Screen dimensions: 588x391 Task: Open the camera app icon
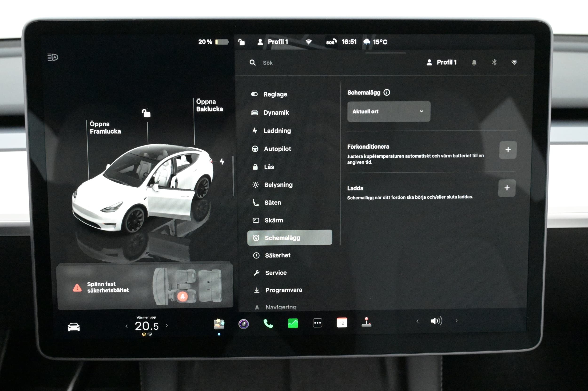coord(243,324)
